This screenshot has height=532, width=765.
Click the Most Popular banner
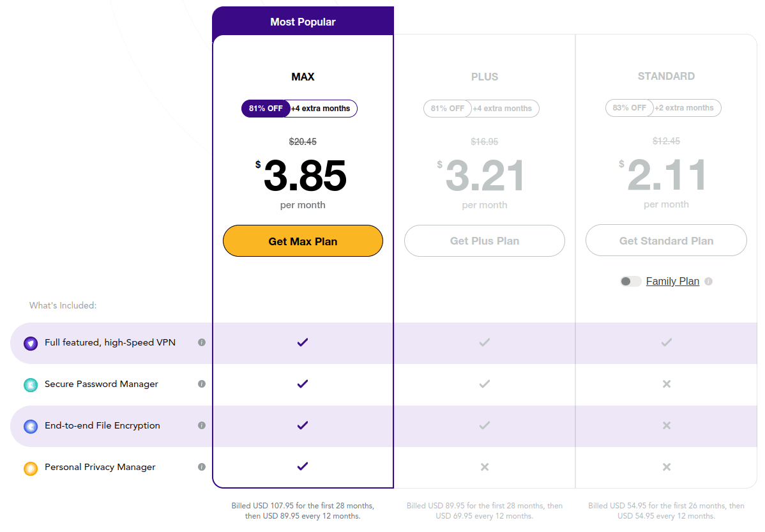click(x=303, y=21)
